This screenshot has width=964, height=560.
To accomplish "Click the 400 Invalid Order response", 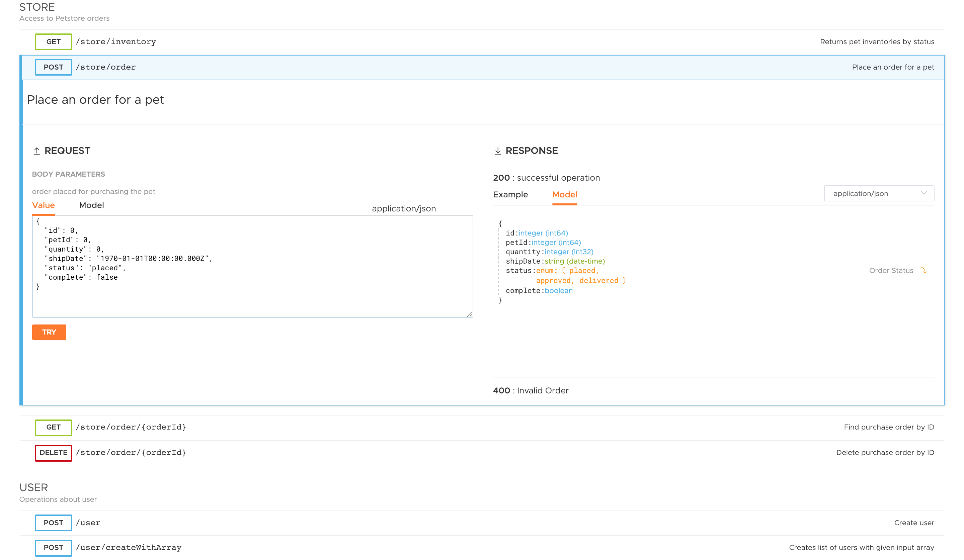I will pyautogui.click(x=531, y=390).
